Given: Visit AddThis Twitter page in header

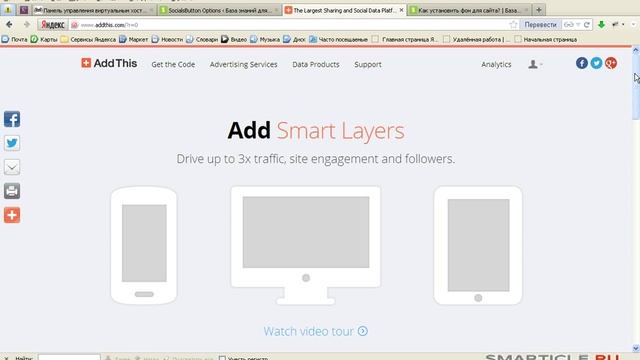Looking at the screenshot, I should [x=596, y=63].
